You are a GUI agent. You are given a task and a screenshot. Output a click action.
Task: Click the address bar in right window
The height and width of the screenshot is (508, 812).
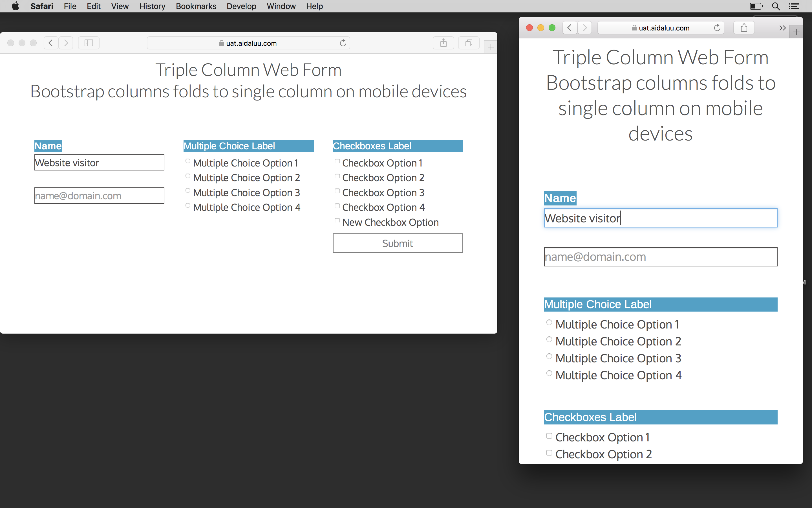(x=660, y=28)
